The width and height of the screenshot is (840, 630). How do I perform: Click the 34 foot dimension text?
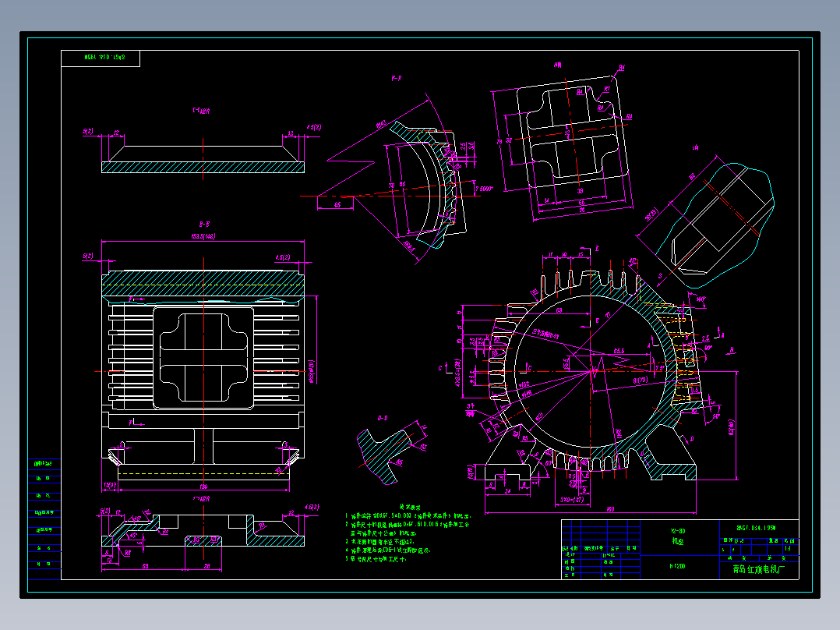coord(508,490)
